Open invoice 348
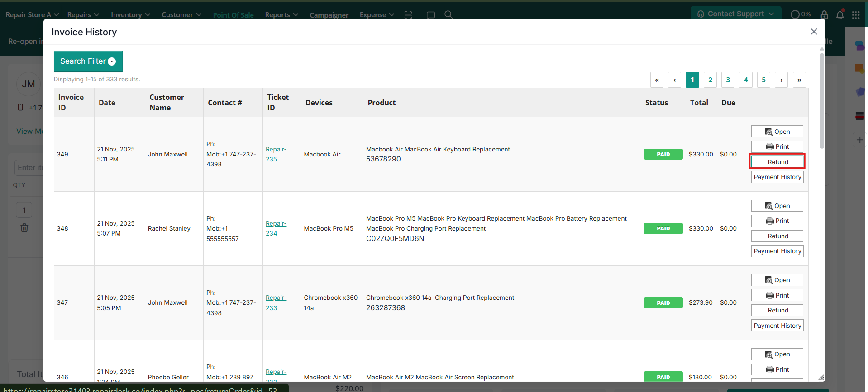868x392 pixels. coord(777,206)
